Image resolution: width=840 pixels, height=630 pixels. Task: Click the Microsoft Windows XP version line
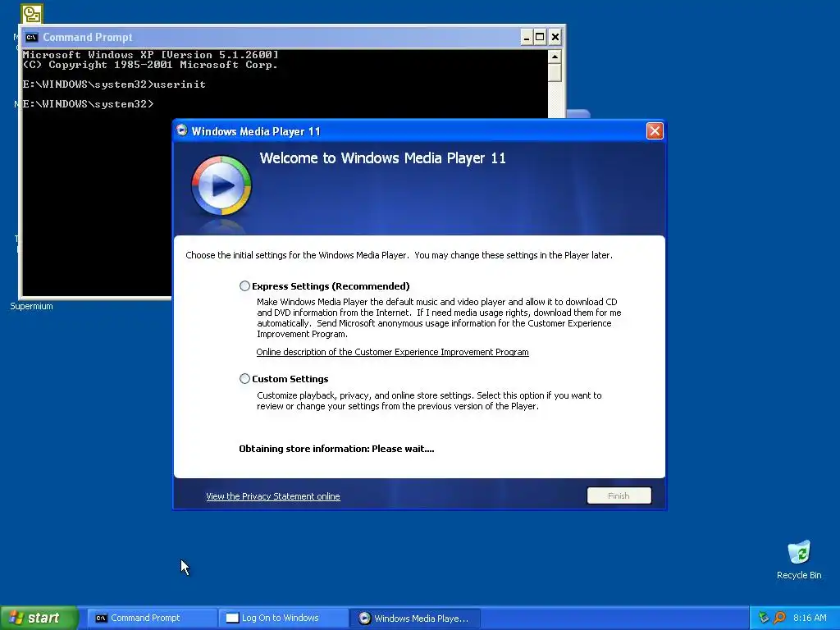(x=151, y=55)
